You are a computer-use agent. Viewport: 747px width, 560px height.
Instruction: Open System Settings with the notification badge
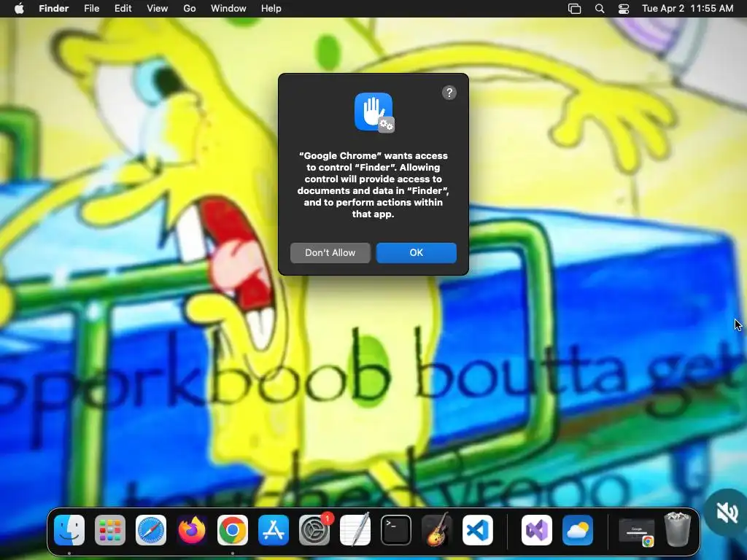(314, 530)
